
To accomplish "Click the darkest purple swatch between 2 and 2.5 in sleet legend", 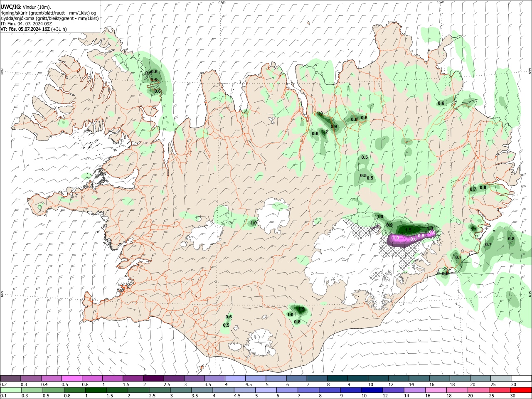I will pos(153,379).
